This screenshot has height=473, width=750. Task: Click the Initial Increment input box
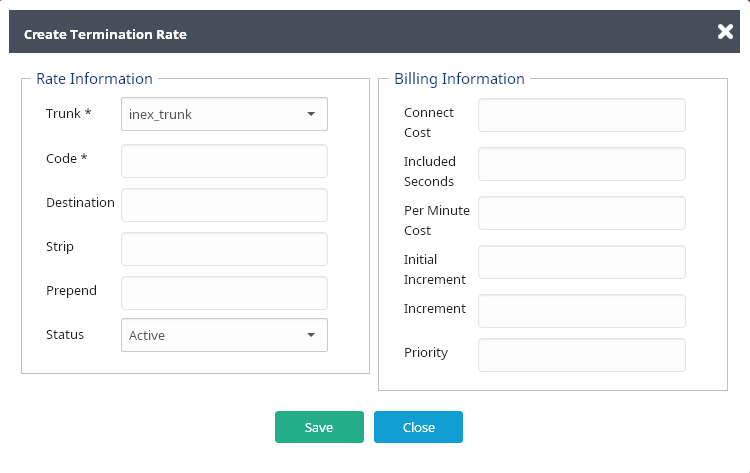coord(582,262)
